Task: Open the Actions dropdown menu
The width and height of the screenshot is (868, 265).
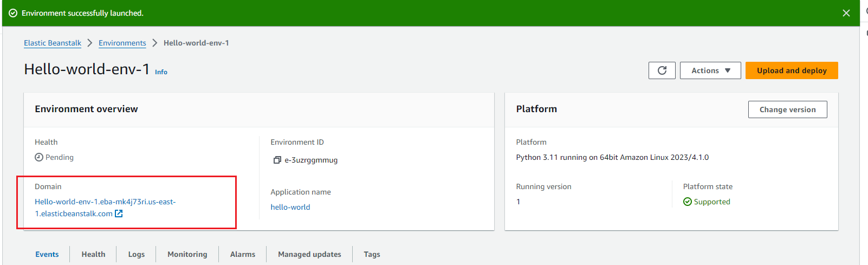Action: [x=710, y=70]
